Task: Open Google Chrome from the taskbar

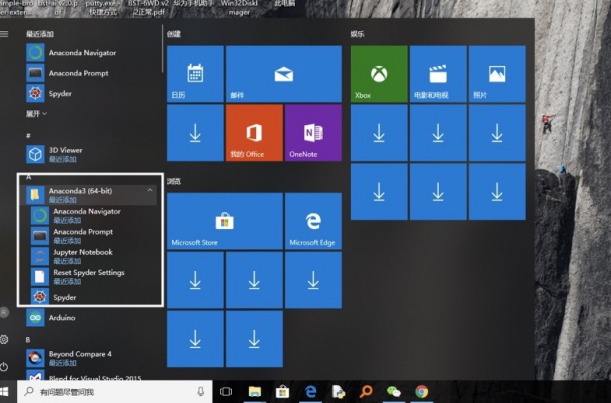Action: 422,391
